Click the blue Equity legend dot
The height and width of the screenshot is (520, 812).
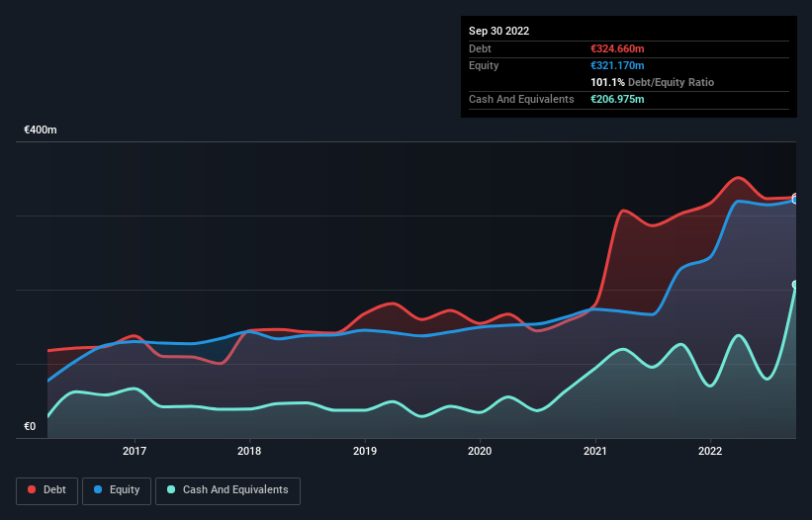click(98, 489)
